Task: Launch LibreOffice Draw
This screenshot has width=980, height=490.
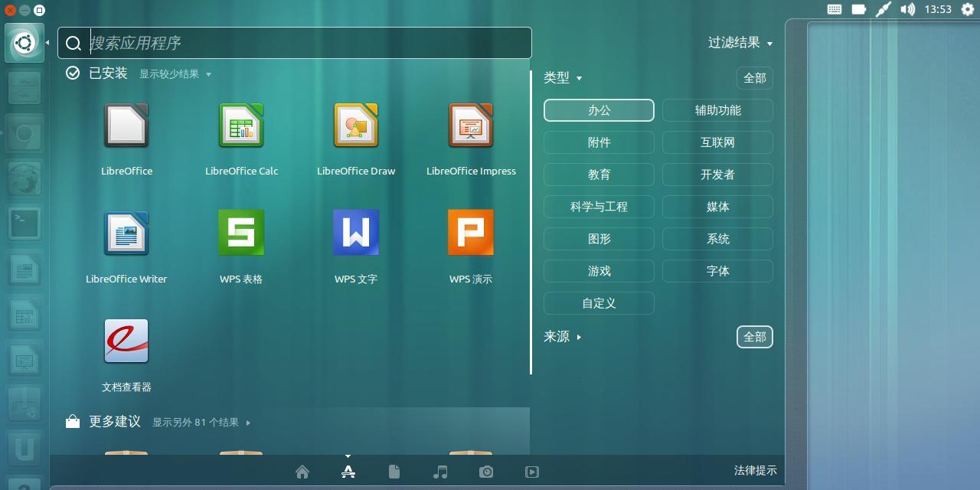Action: [x=356, y=126]
